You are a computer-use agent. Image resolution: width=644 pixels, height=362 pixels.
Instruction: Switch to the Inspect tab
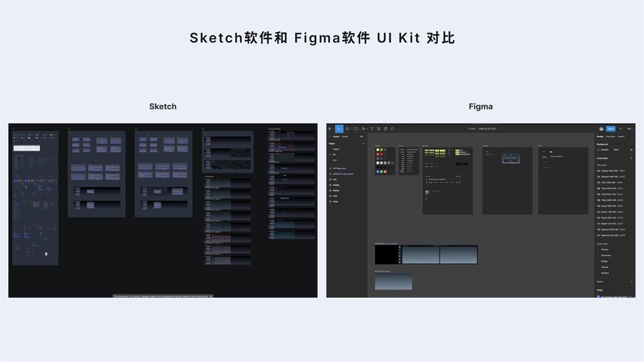621,136
